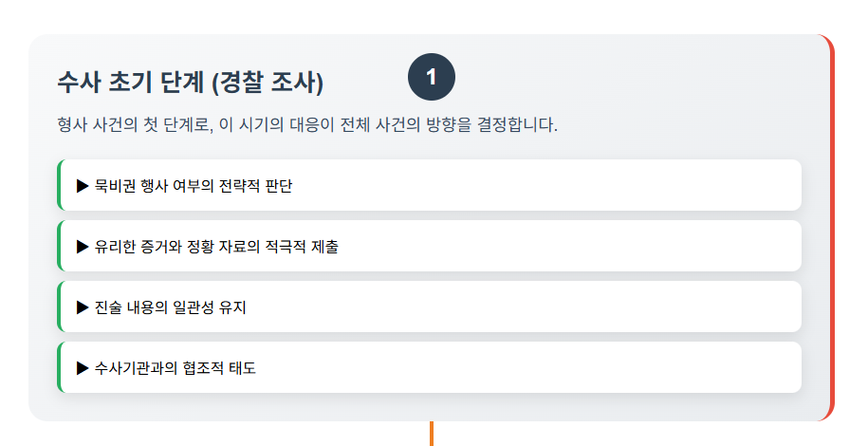Click the green accent bar of 묵비권 item
This screenshot has width=868, height=446.
59,185
